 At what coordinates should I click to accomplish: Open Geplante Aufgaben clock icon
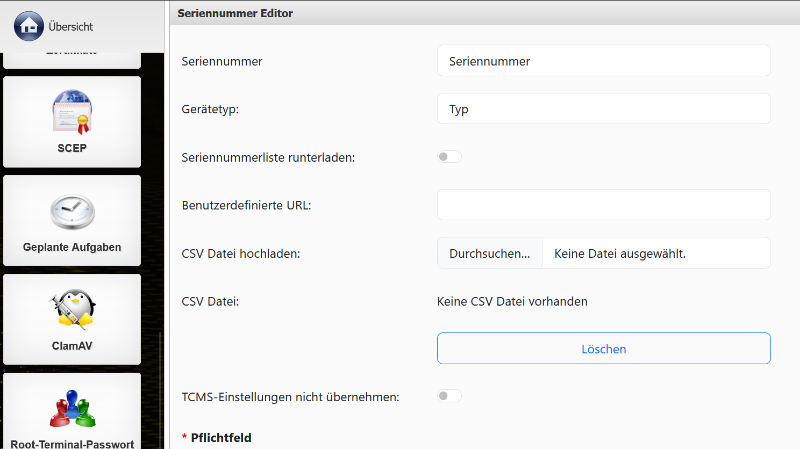click(72, 211)
